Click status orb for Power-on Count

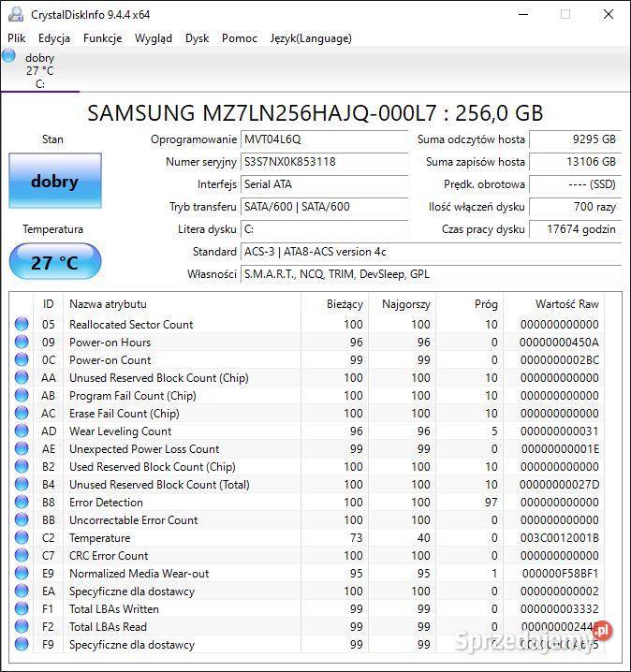(22, 359)
